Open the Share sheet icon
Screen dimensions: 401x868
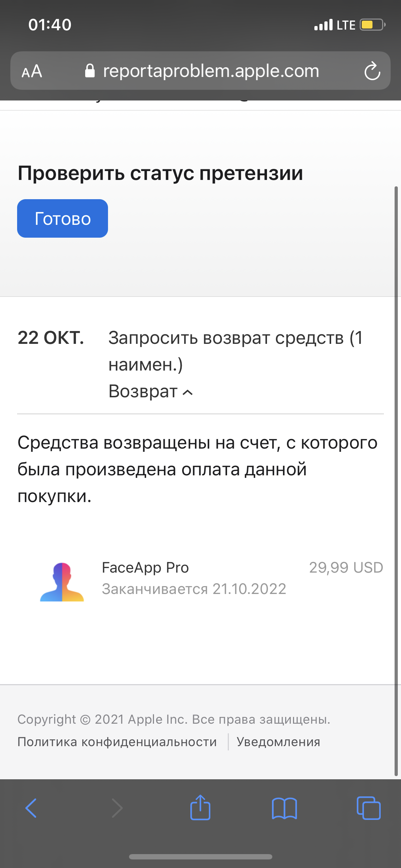[200, 808]
